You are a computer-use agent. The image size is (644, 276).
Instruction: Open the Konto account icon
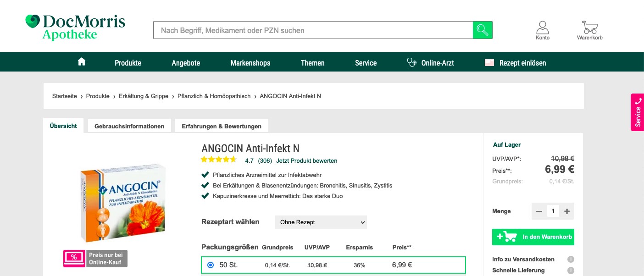[543, 30]
